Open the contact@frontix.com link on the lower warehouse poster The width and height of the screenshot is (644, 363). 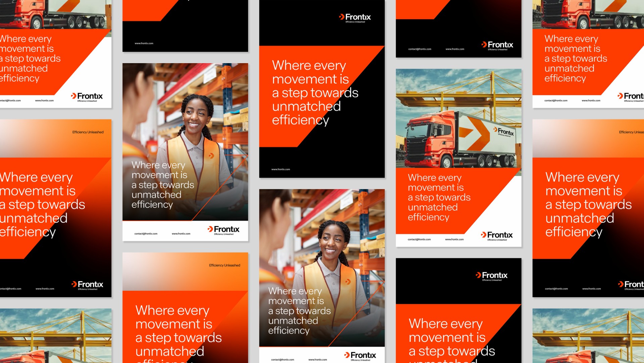coord(282,360)
